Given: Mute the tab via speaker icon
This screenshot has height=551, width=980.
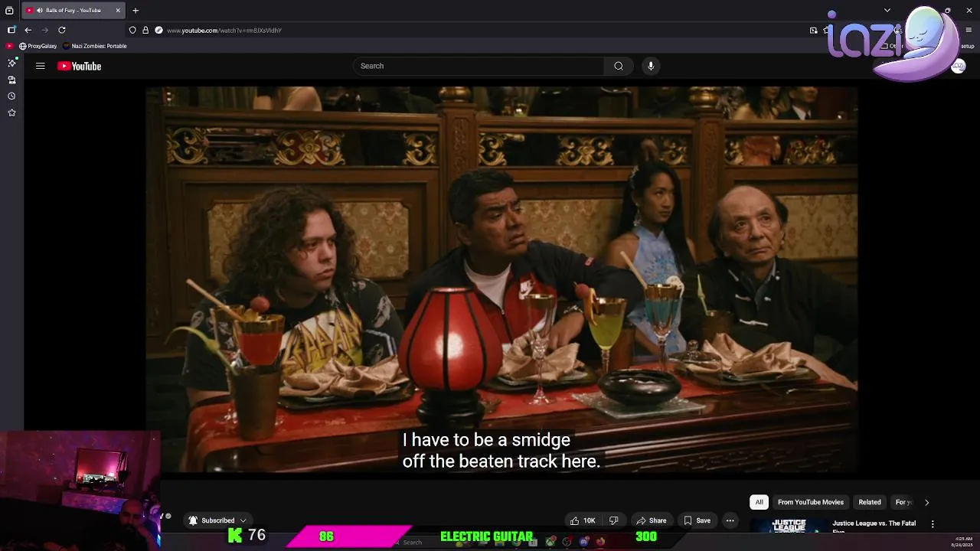Looking at the screenshot, I should 39,11.
